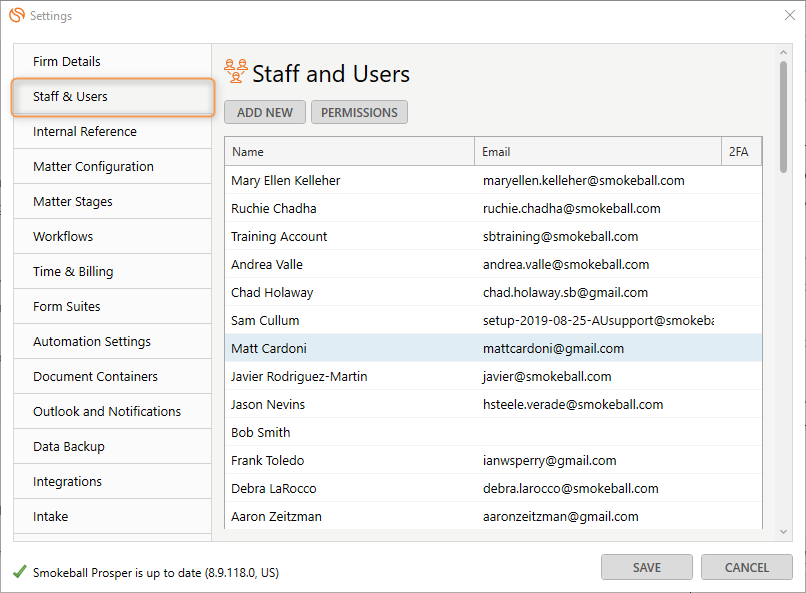The image size is (806, 593).
Task: Click email maryellen.kelleher@smokeball.com
Action: [x=583, y=180]
